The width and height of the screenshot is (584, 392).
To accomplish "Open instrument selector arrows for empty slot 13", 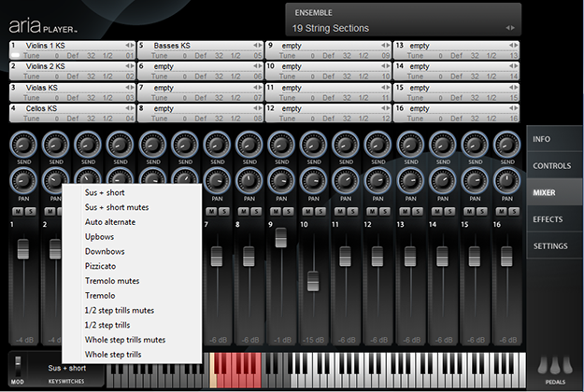I will (x=514, y=45).
